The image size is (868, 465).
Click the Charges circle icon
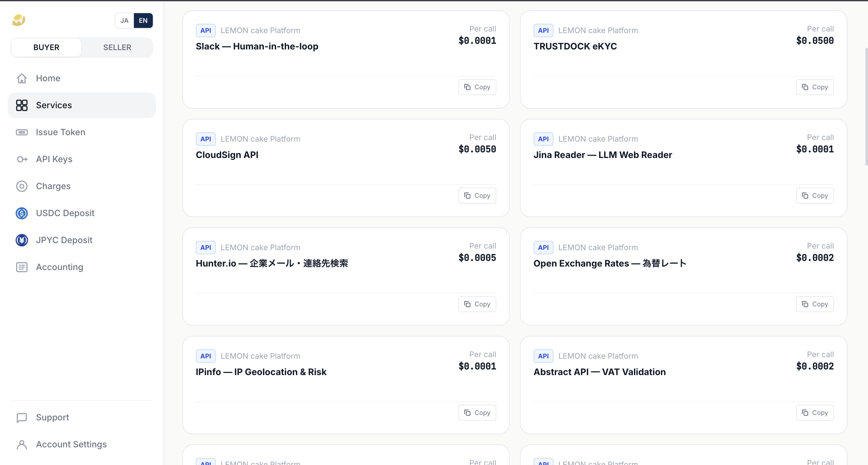tap(22, 186)
